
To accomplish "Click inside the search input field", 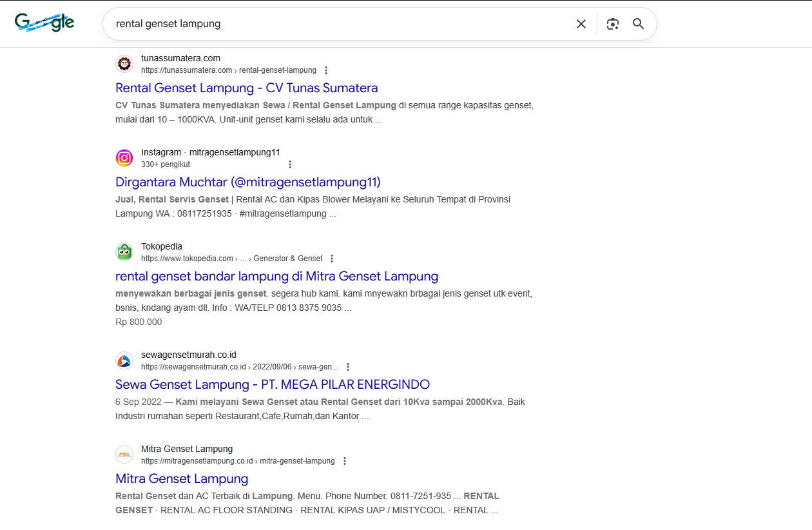I will point(335,24).
